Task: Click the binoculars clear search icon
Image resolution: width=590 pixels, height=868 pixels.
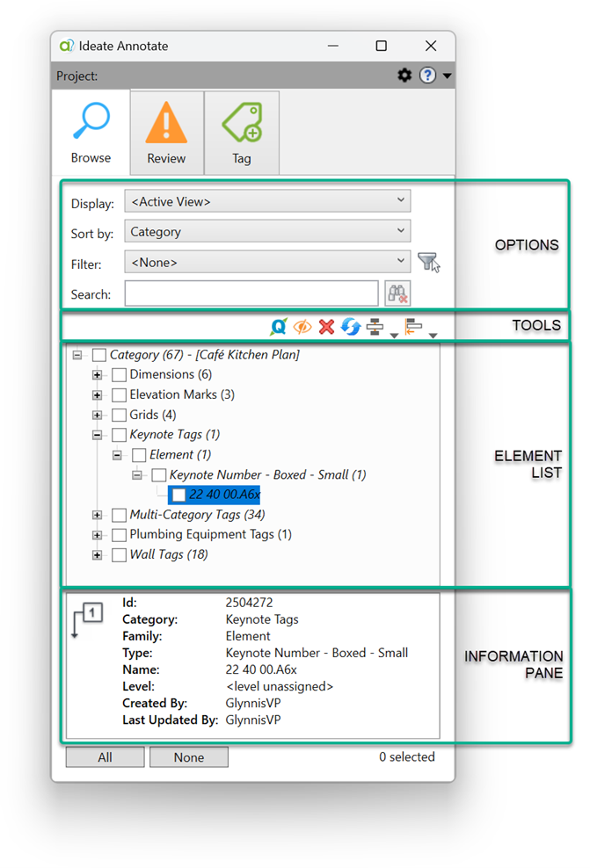Action: point(397,293)
